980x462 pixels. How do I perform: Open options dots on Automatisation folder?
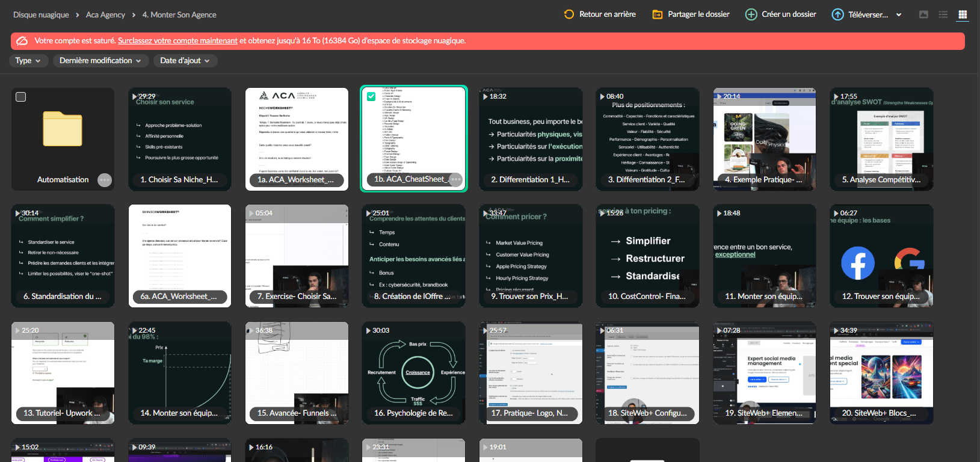(x=105, y=180)
